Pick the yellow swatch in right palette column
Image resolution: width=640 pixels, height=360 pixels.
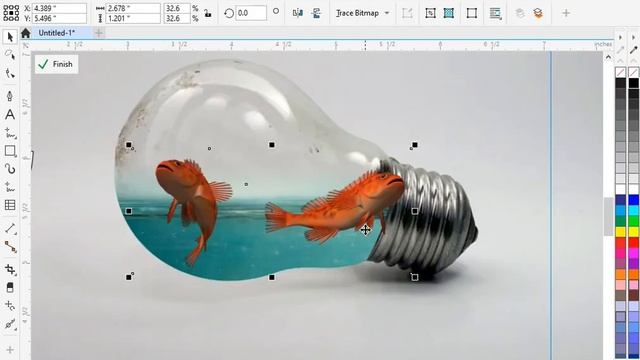click(633, 231)
